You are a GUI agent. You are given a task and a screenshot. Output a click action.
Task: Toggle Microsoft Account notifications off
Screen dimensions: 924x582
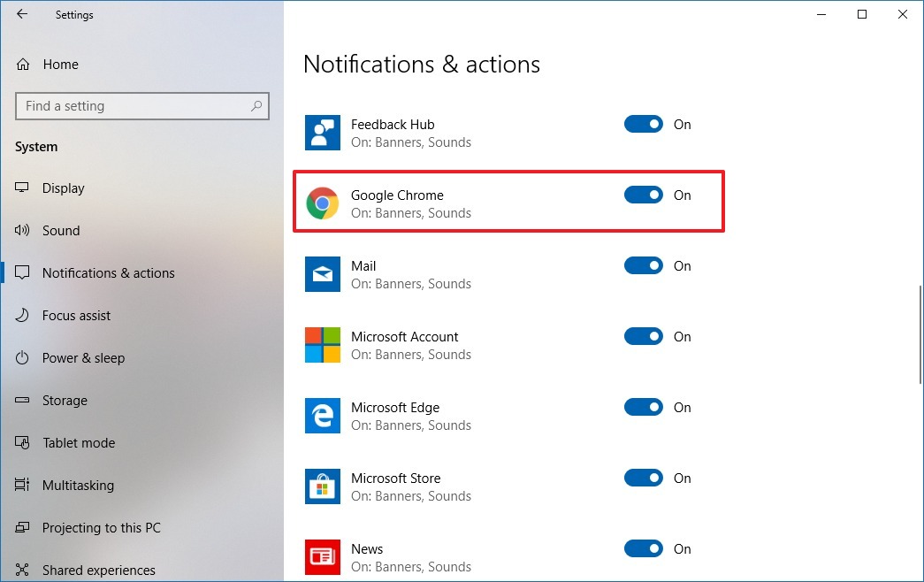[644, 336]
